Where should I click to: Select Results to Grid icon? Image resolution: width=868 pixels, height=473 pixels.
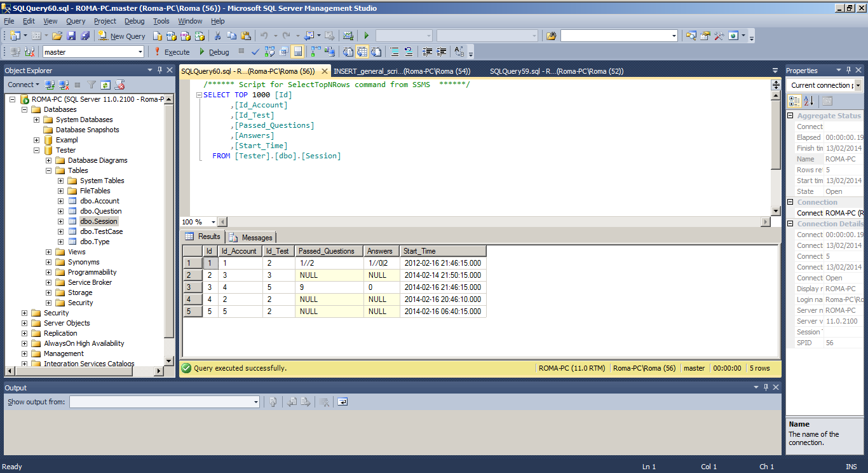[362, 51]
